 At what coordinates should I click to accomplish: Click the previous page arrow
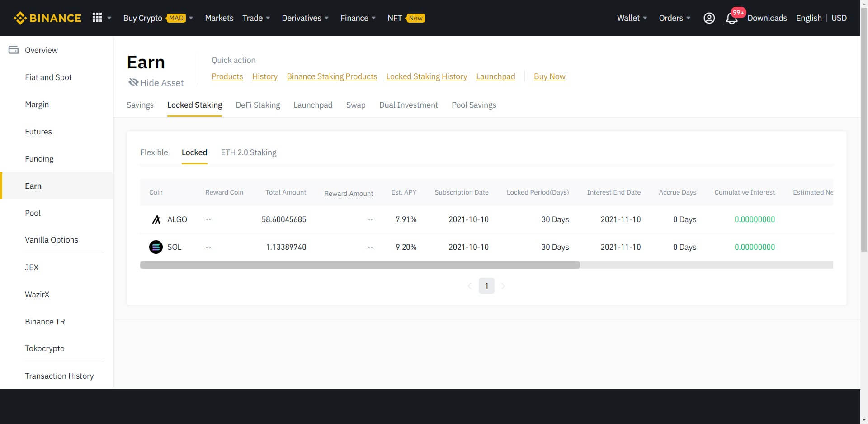pos(469,286)
